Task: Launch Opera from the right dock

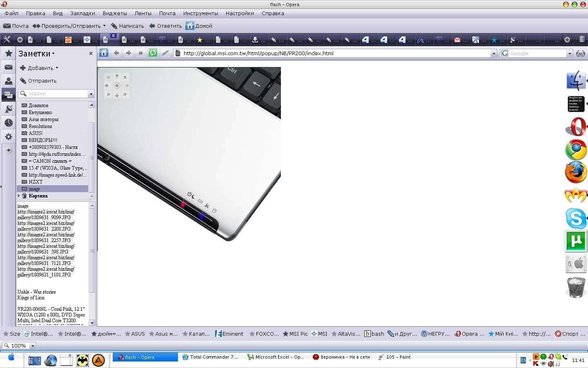Action: click(x=576, y=127)
